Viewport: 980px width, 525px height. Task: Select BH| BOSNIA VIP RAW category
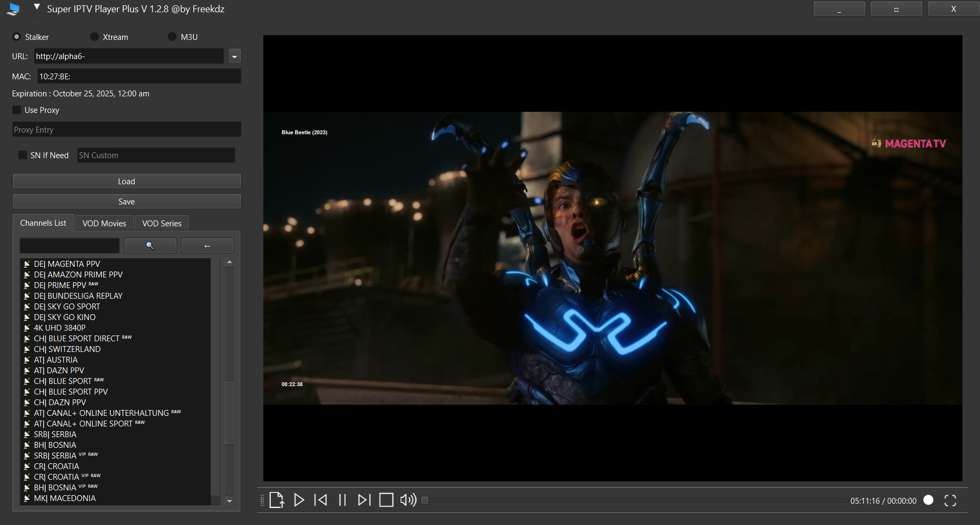coord(66,488)
